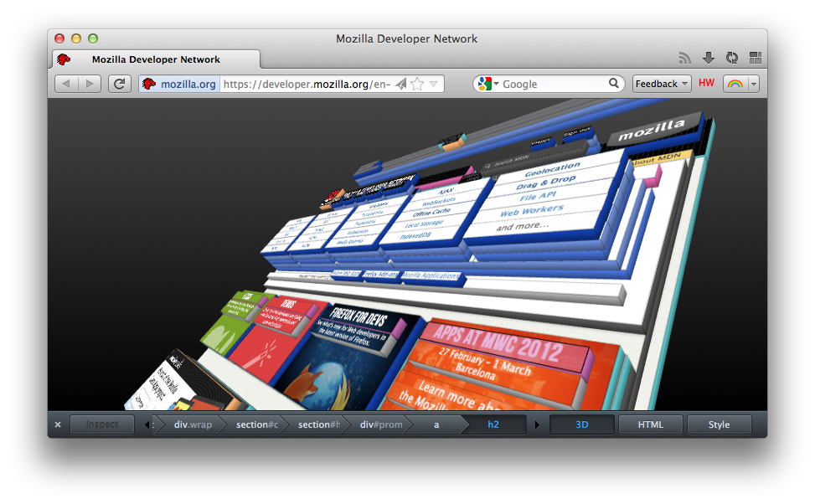The height and width of the screenshot is (504, 815).
Task: Toggle the 3D view mode
Action: [x=581, y=424]
